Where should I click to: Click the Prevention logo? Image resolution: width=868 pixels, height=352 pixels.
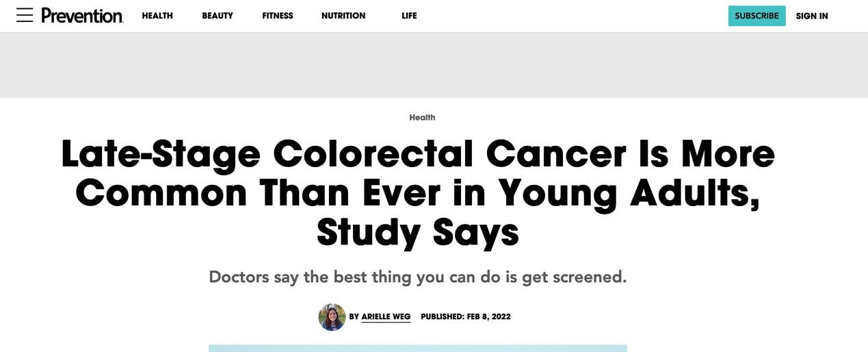(x=82, y=16)
